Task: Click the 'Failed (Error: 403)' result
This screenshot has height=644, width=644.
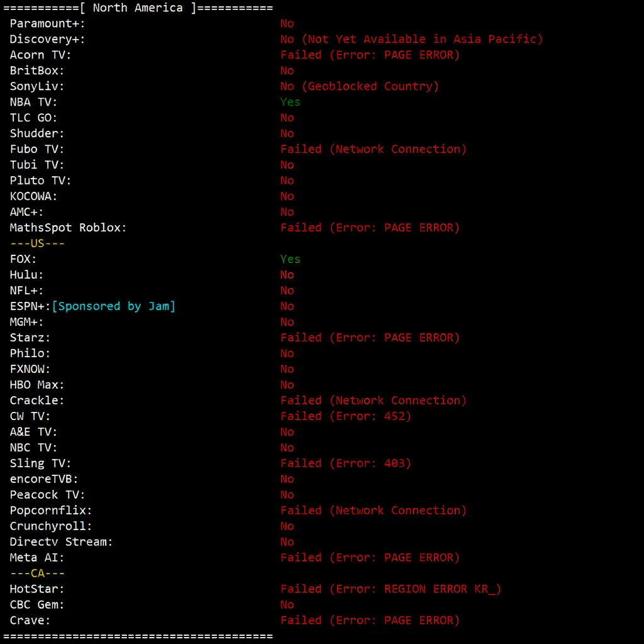Action: point(345,464)
